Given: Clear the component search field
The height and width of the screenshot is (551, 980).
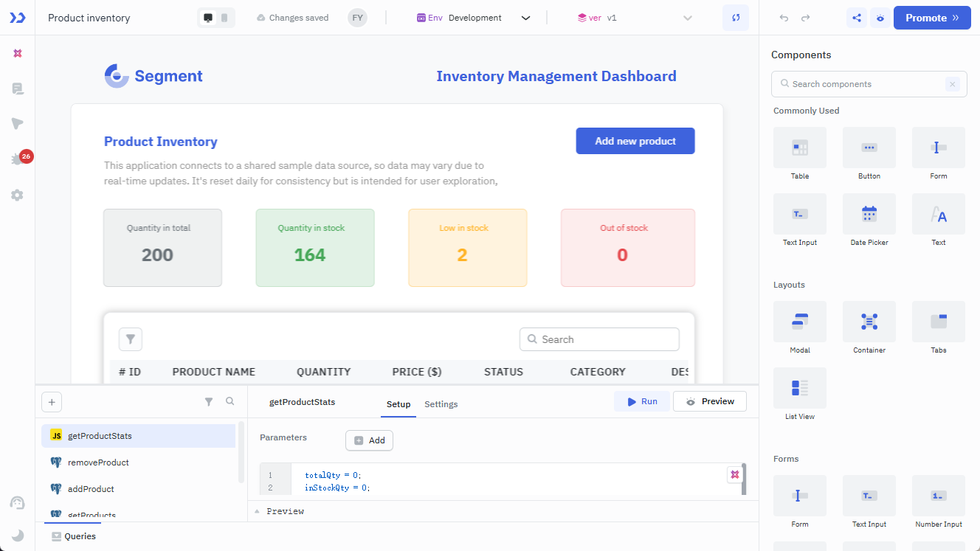Looking at the screenshot, I should pyautogui.click(x=953, y=84).
